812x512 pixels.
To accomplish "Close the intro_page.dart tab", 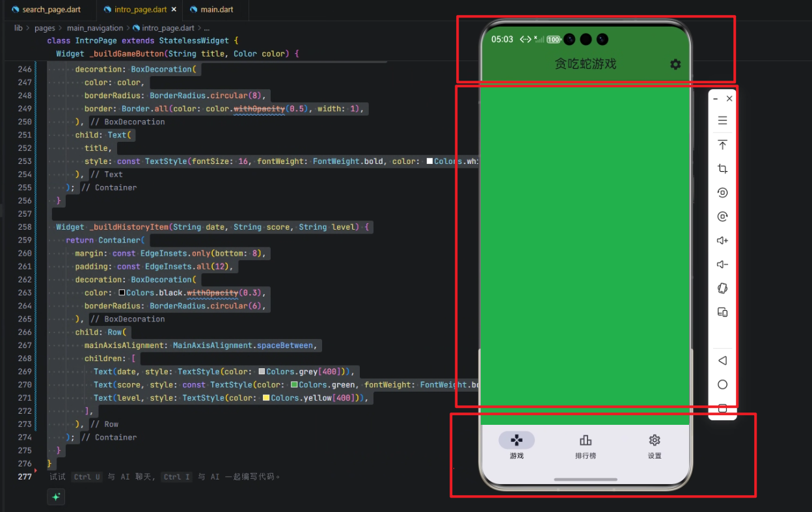I will click(174, 10).
